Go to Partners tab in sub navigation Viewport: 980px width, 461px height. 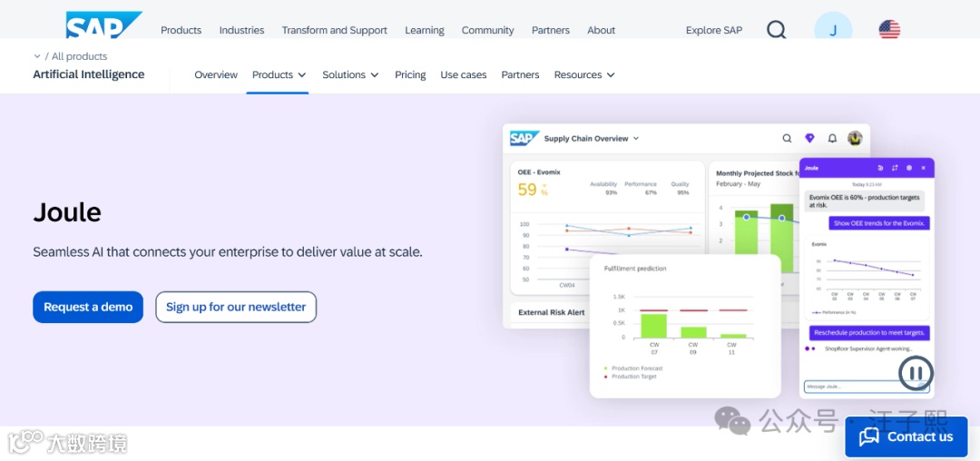coord(520,75)
